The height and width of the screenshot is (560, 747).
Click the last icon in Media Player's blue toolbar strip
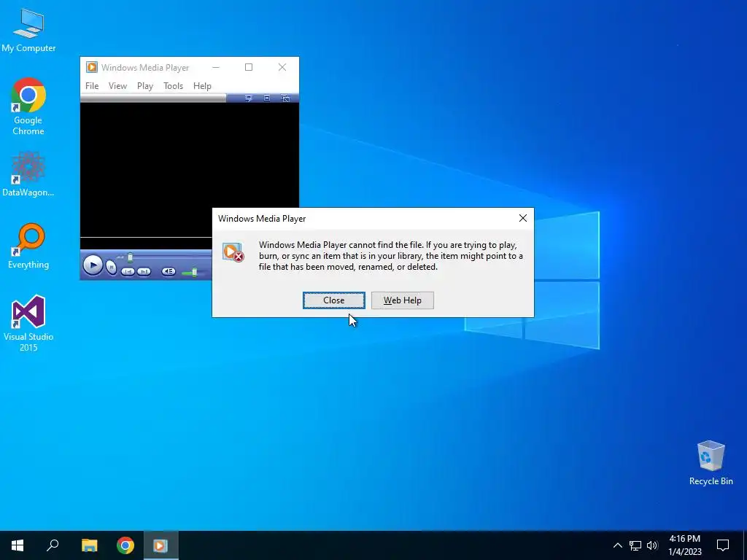pyautogui.click(x=285, y=98)
